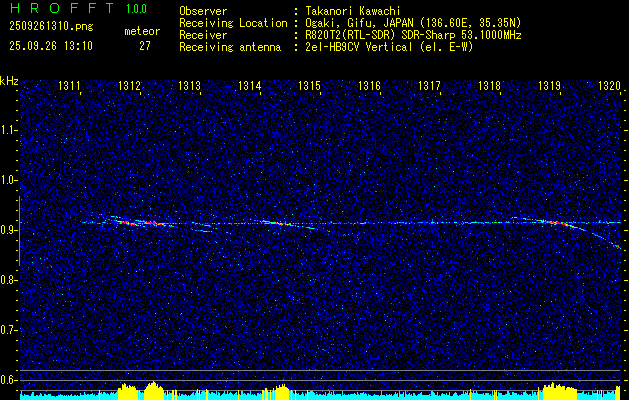
Task: Click the 1320 time marker at right edge
Action: (x=609, y=87)
